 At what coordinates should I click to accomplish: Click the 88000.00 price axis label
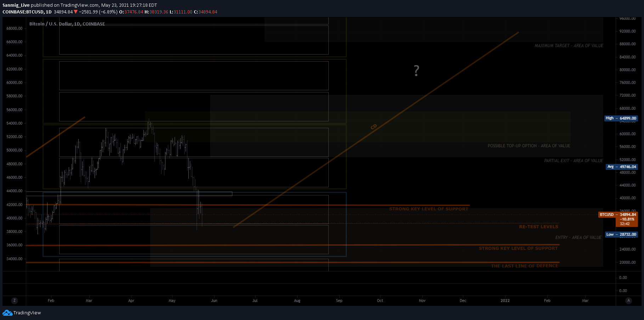[628, 44]
